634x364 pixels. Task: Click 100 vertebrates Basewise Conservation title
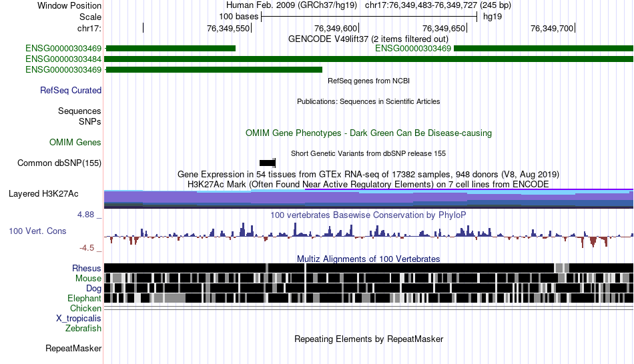pos(368,215)
